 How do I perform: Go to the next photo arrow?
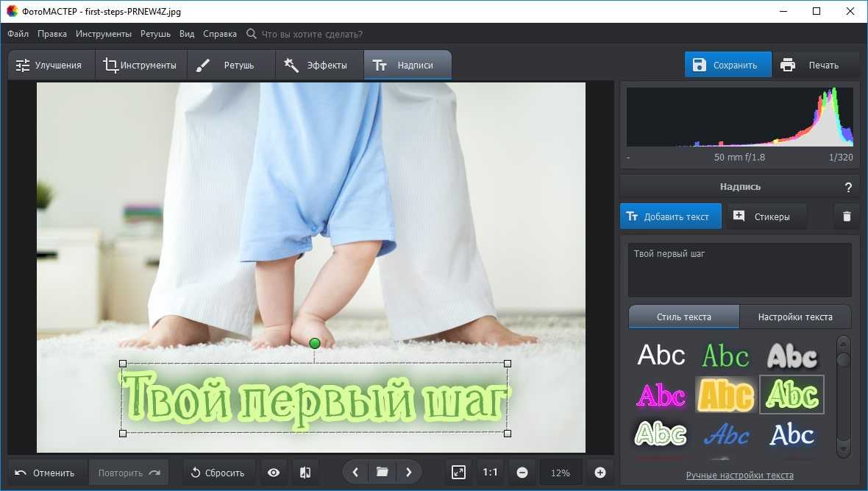coord(408,473)
